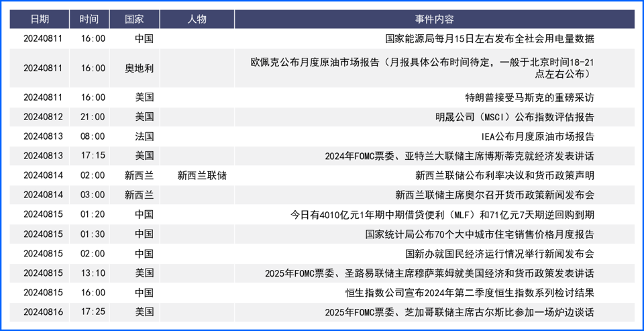Click the 国家 column header

[x=134, y=19]
